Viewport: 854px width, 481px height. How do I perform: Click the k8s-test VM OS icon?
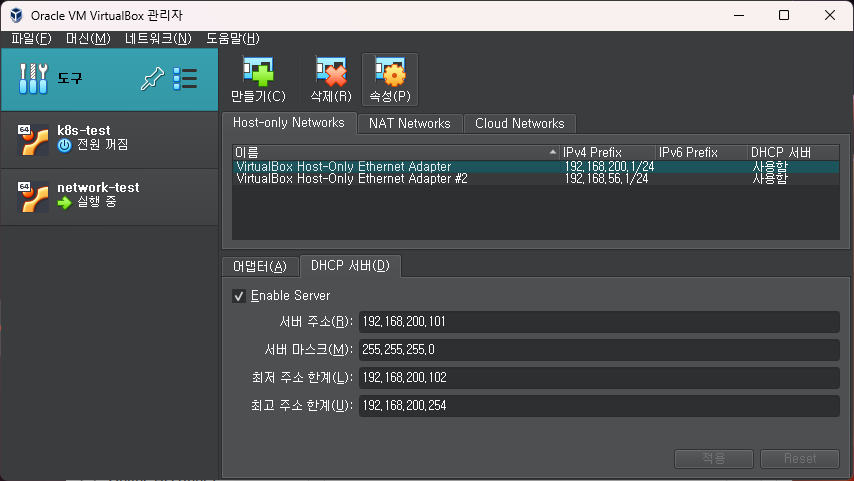tap(33, 140)
